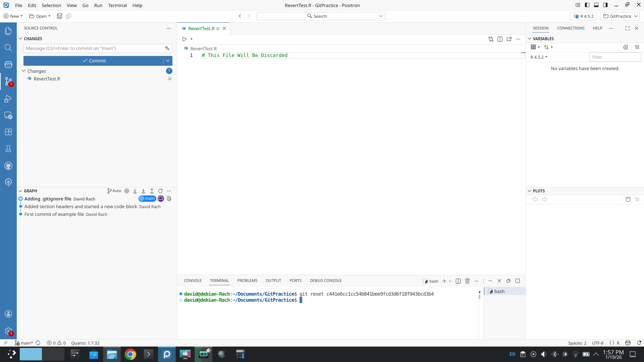Collapse the GRAPH section
Viewport: 644px width, 362px height.
[x=20, y=191]
